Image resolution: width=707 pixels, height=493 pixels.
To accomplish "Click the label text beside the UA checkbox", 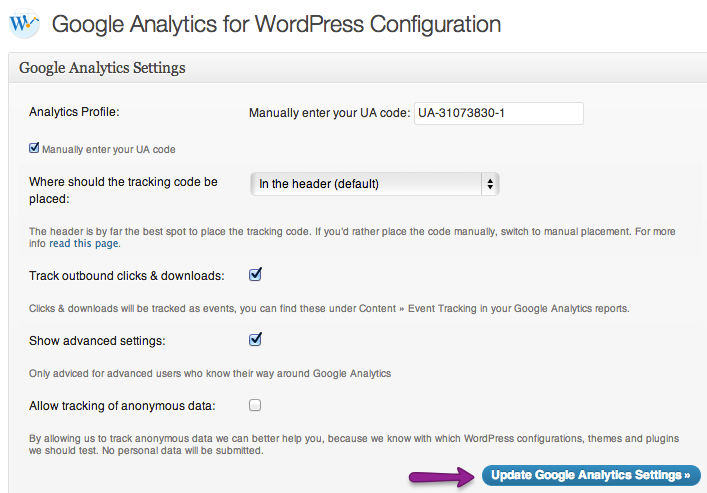I will tap(108, 149).
